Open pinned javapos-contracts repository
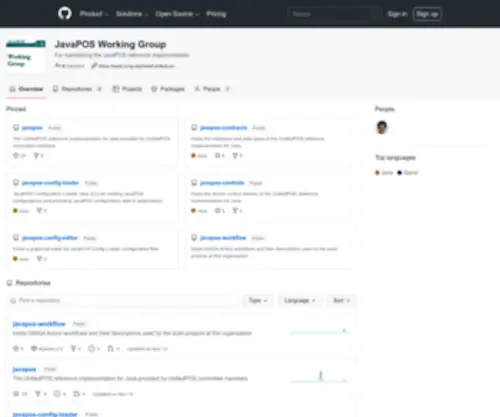This screenshot has width=500, height=417. pyautogui.click(x=224, y=128)
